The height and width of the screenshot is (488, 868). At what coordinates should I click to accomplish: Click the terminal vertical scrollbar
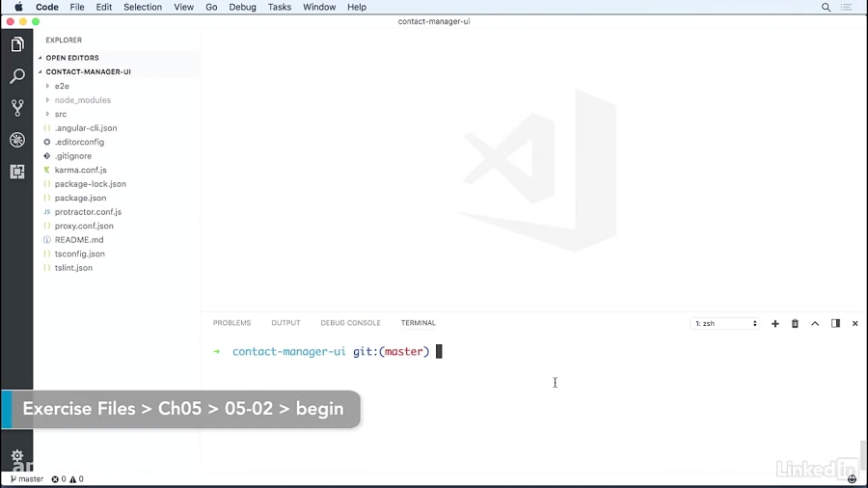862,455
